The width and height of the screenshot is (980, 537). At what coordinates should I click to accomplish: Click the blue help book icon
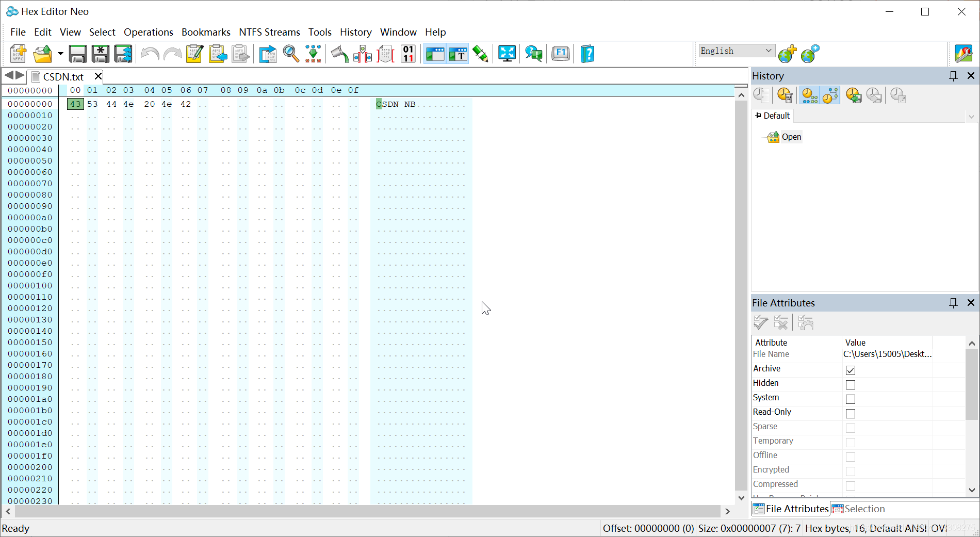point(587,54)
